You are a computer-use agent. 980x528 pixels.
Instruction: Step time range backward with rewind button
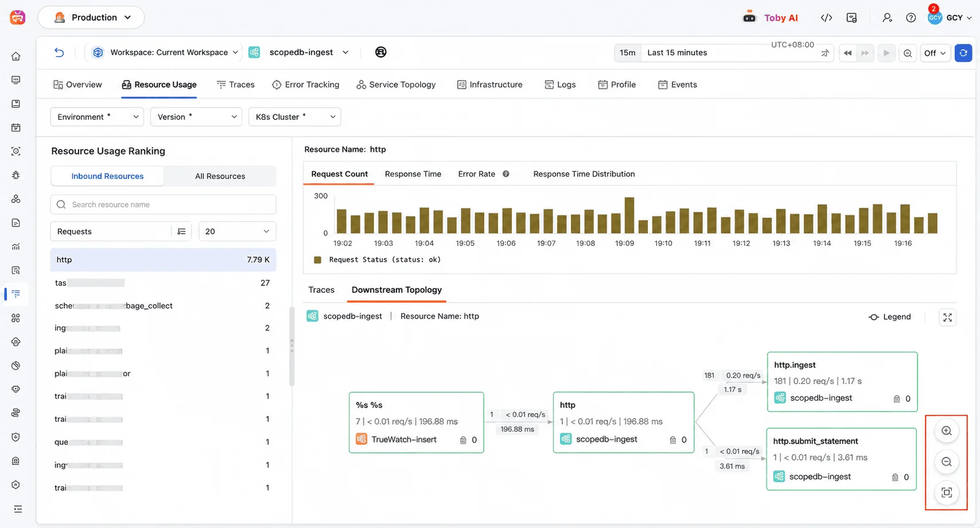pyautogui.click(x=847, y=53)
